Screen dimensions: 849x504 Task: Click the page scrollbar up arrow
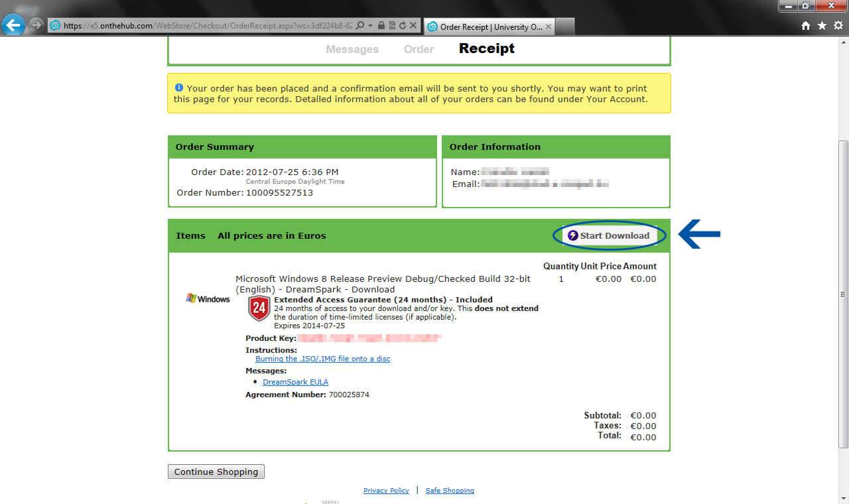843,42
